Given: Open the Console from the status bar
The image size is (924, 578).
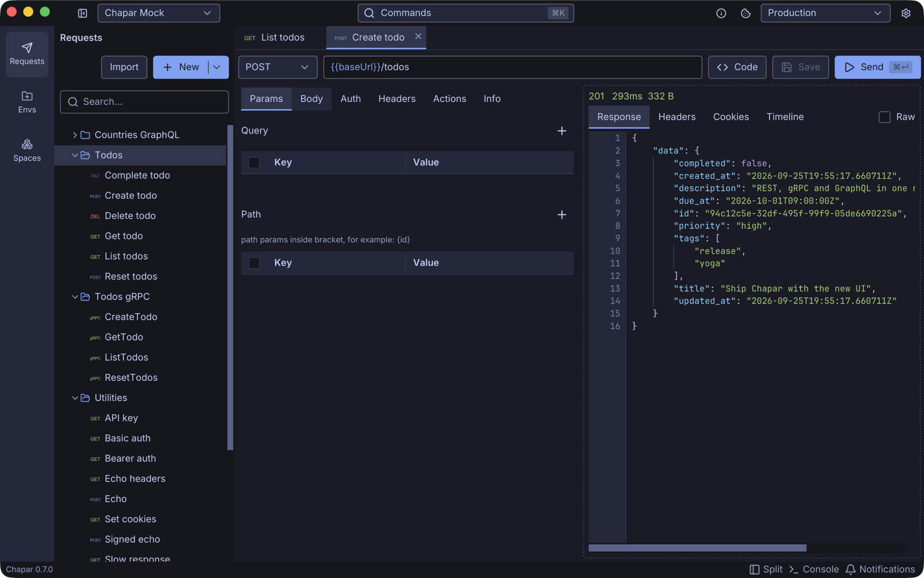Looking at the screenshot, I should tap(814, 569).
